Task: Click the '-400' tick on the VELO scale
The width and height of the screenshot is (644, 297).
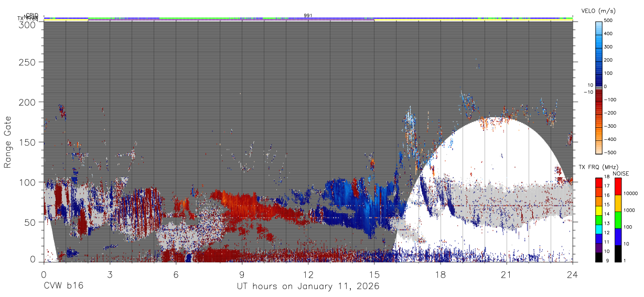Action: click(611, 139)
